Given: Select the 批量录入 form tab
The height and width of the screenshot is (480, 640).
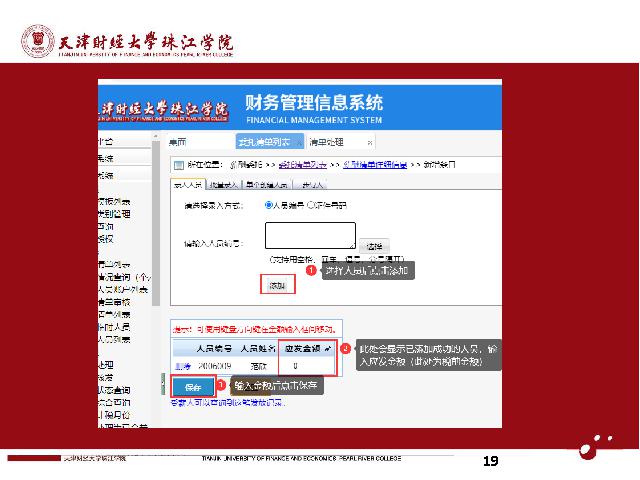Looking at the screenshot, I should (x=224, y=185).
